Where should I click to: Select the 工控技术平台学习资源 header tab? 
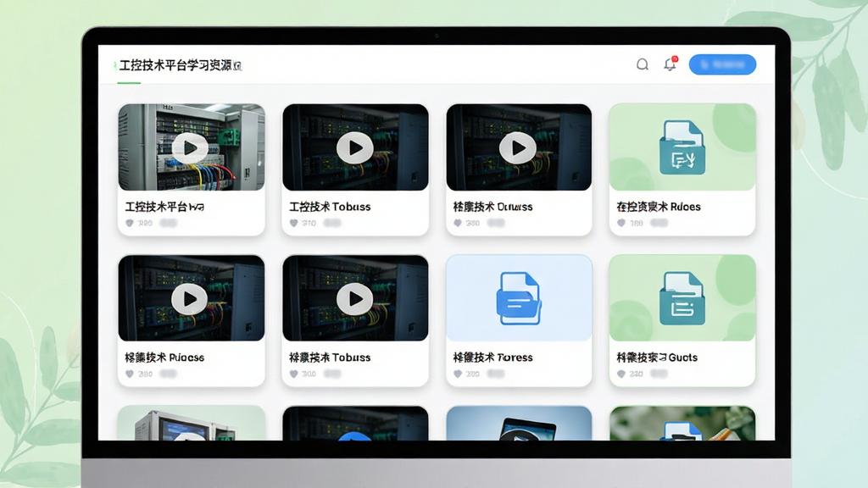coord(181,65)
